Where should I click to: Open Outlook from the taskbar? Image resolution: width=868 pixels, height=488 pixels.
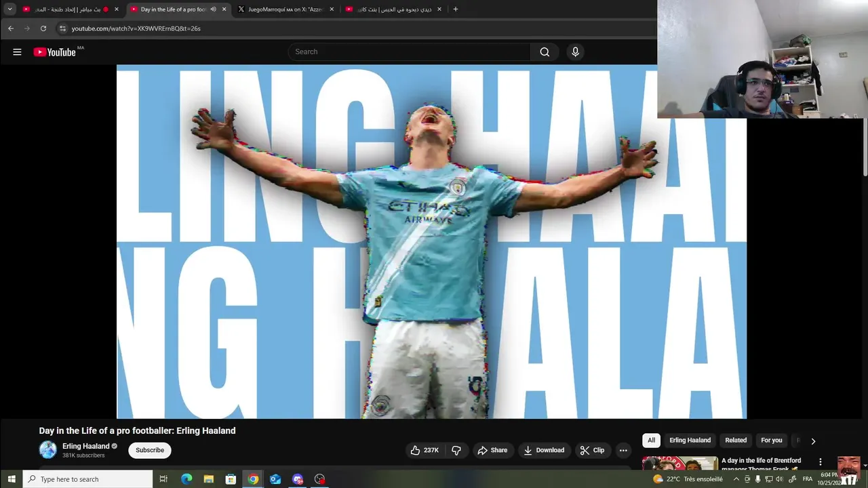click(x=275, y=479)
